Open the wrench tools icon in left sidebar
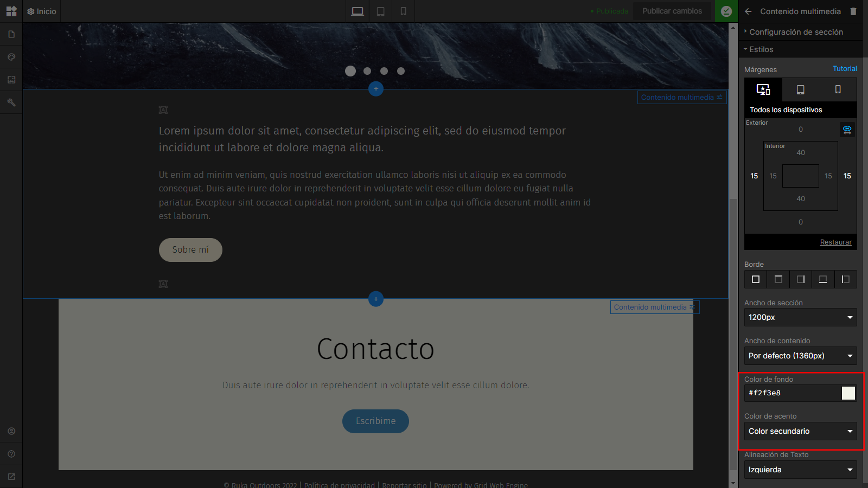Screen dimensions: 868x488 click(x=11, y=102)
